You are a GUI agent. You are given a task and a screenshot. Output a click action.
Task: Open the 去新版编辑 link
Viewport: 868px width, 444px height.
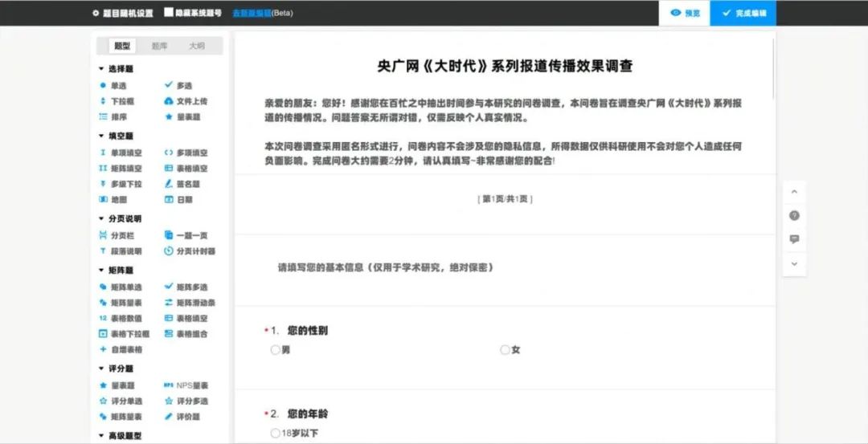252,14
